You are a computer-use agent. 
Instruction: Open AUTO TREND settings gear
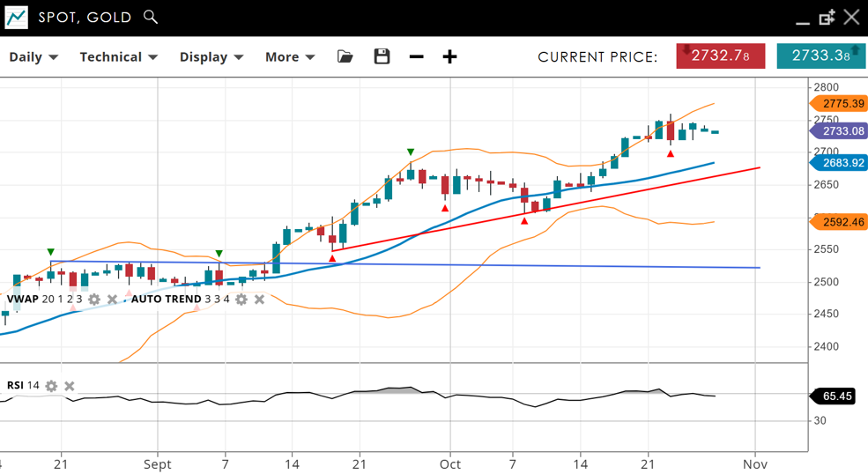click(241, 300)
